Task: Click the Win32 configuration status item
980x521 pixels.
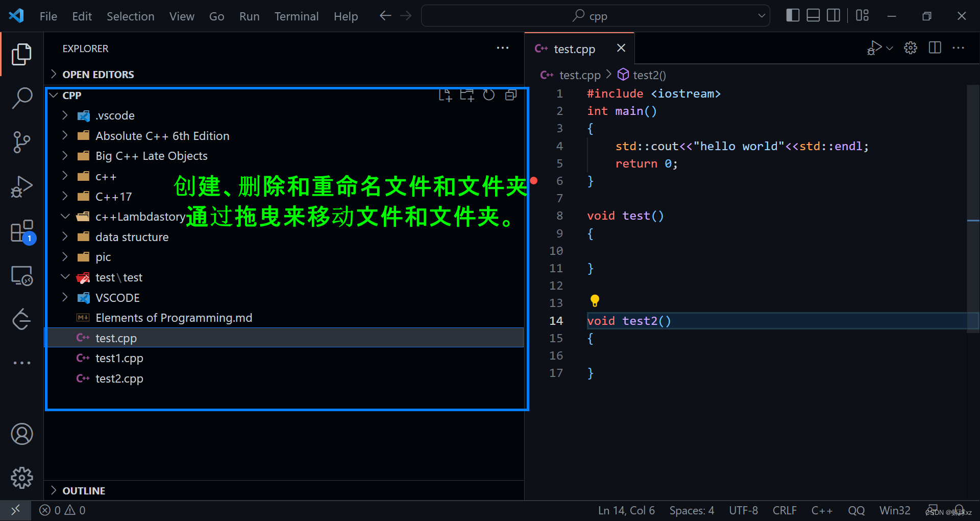Action: [895, 510]
